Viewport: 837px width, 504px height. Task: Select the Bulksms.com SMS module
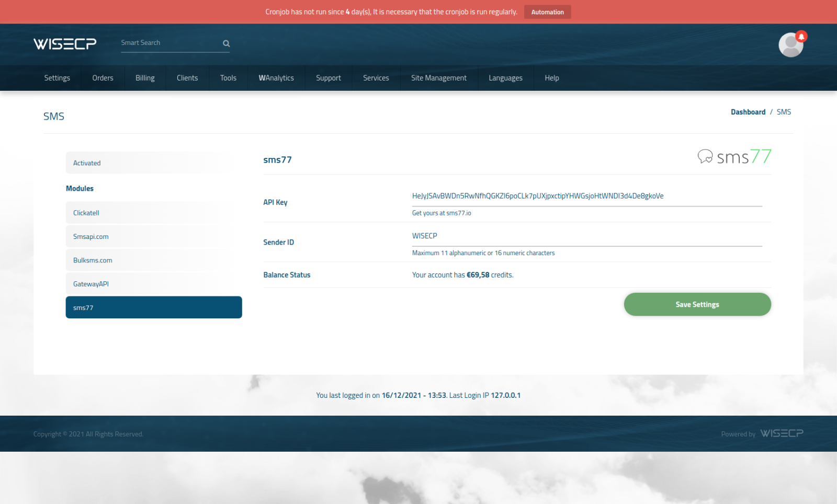pos(154,260)
